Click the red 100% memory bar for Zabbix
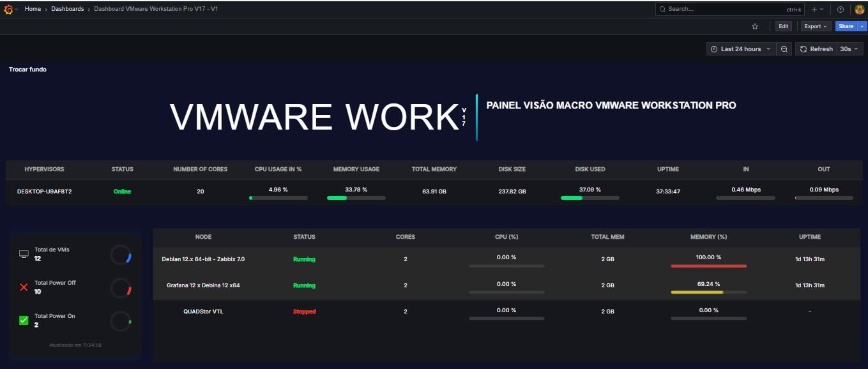The width and height of the screenshot is (868, 369). (x=708, y=266)
